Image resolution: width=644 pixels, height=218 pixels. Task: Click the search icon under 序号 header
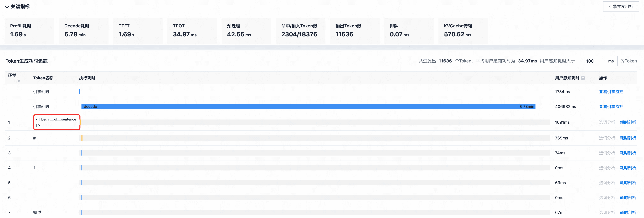[x=19, y=81]
